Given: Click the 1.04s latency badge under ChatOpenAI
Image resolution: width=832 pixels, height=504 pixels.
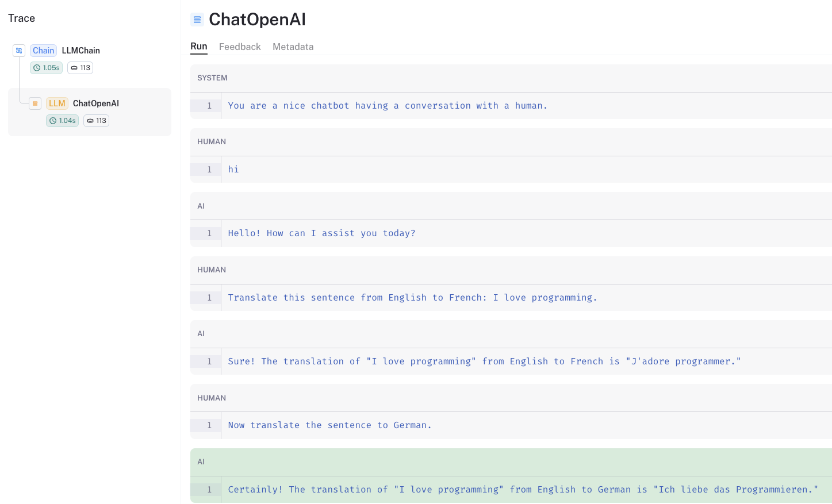Looking at the screenshot, I should (63, 121).
